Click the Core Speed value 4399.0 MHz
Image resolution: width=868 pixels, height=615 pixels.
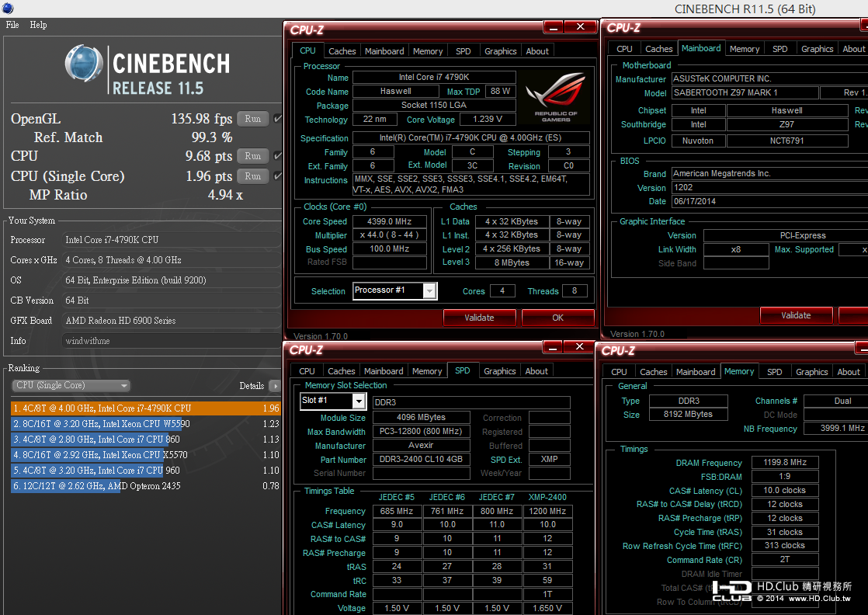coord(390,221)
